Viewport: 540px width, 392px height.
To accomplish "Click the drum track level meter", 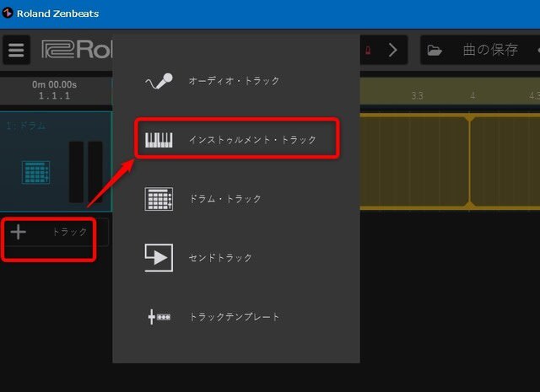I will (86, 172).
